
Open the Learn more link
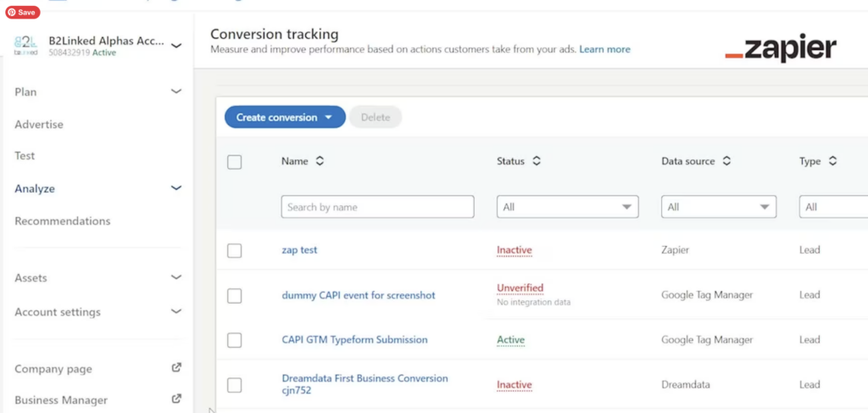click(x=604, y=49)
